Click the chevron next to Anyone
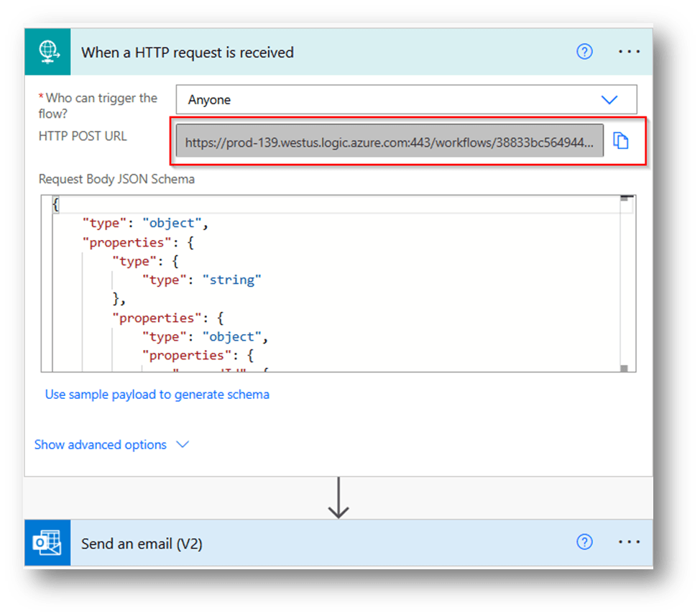The height and width of the screenshot is (616, 700). [x=609, y=99]
